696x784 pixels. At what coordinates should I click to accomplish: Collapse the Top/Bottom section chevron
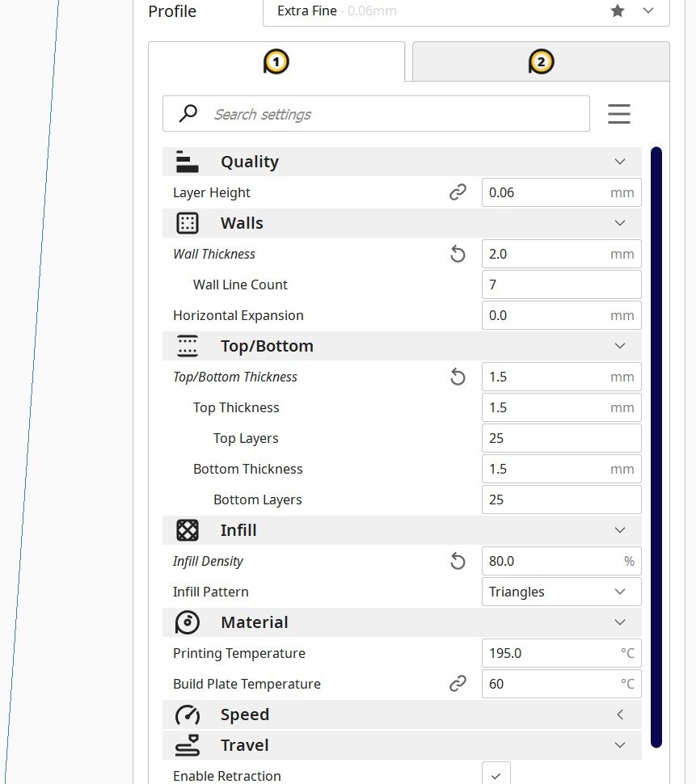(620, 346)
